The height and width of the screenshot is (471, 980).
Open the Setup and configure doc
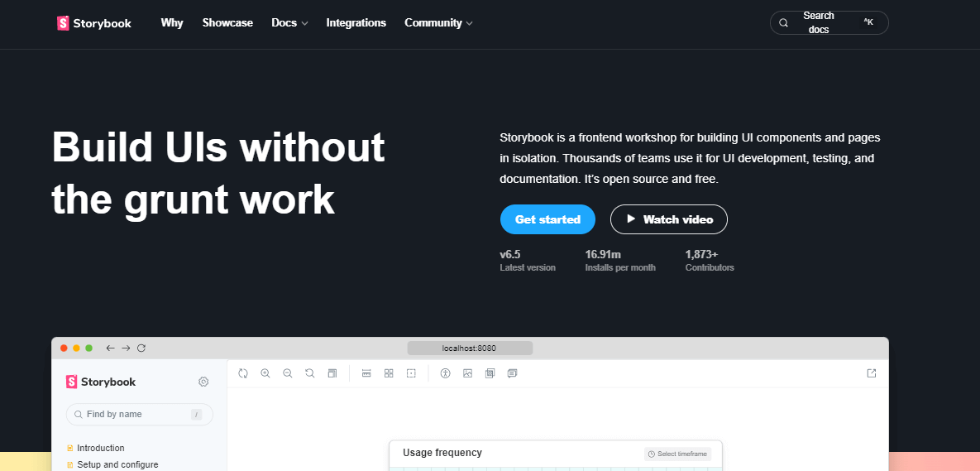click(112, 464)
